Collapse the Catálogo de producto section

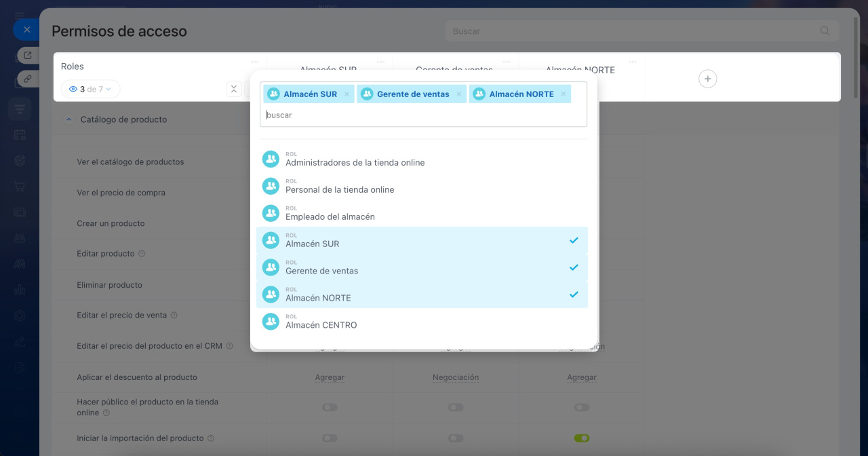[x=68, y=119]
